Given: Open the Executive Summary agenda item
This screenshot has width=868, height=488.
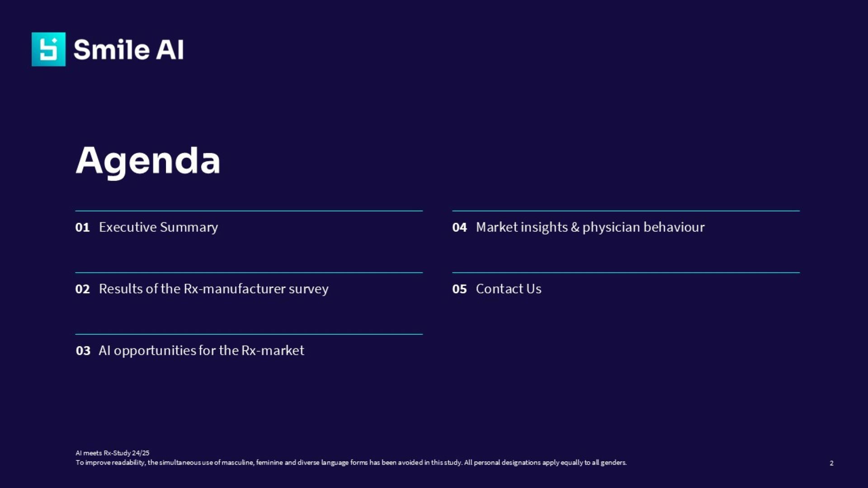Looking at the screenshot, I should pyautogui.click(x=158, y=227).
